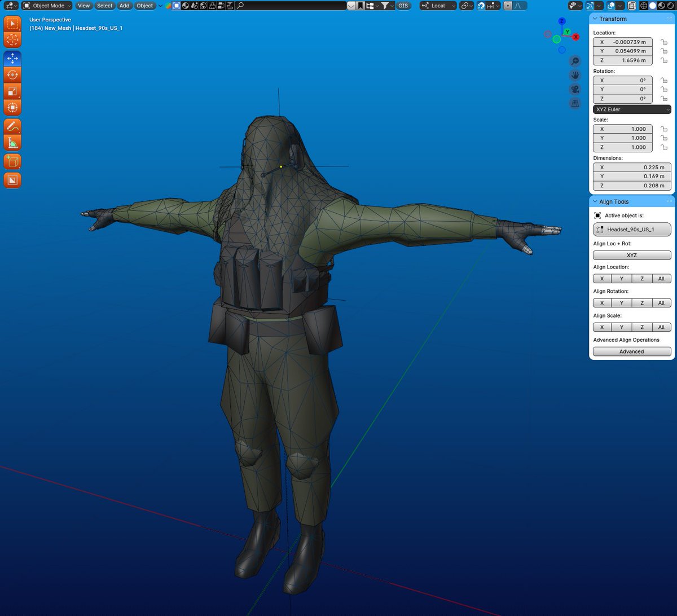
Task: Open the filter funnel dropdown
Action: (x=388, y=6)
